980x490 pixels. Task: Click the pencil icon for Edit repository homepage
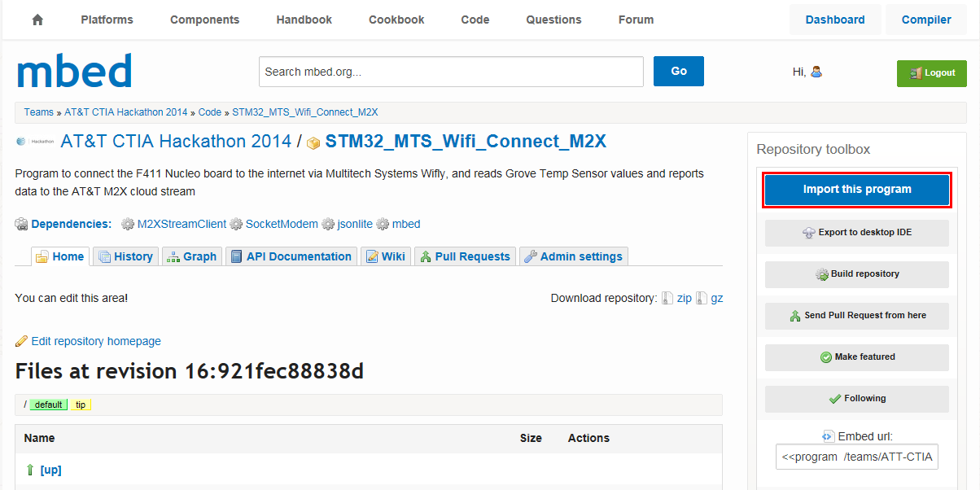[21, 341]
